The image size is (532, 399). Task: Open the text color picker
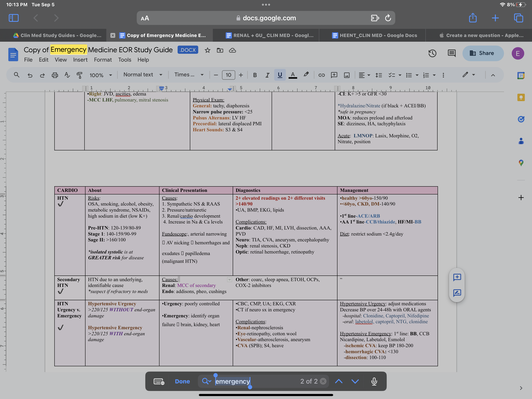292,75
